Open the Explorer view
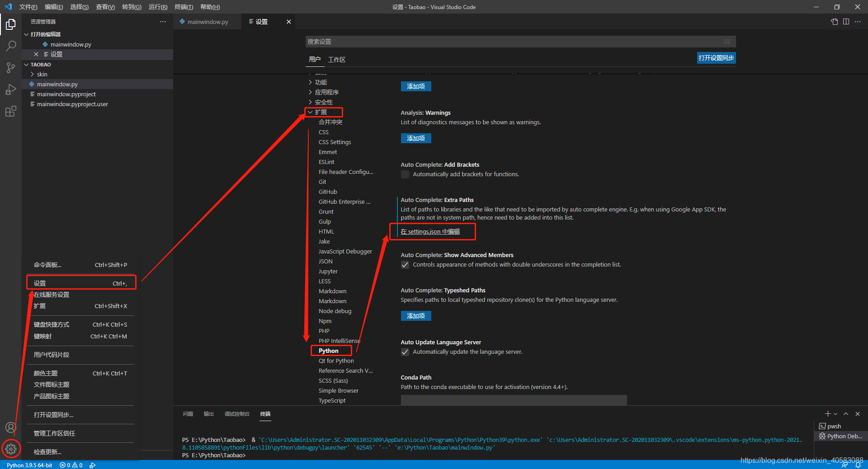Image resolution: width=868 pixels, height=469 pixels. pyautogui.click(x=11, y=25)
